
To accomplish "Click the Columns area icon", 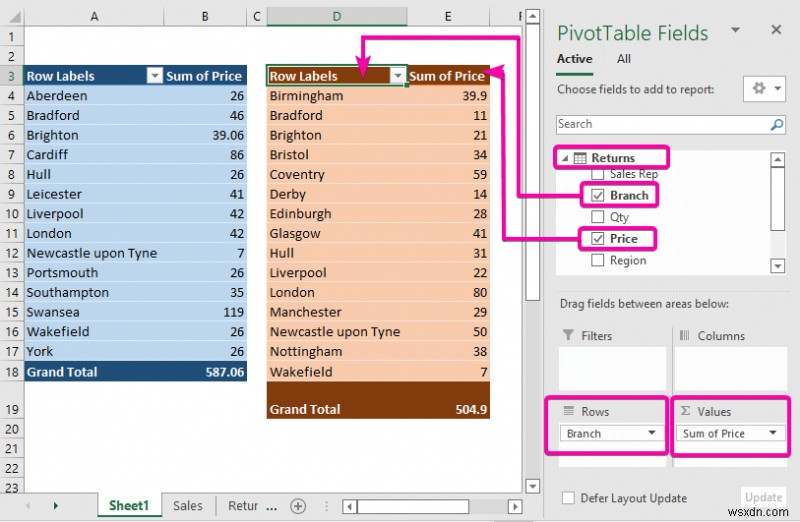I will coord(685,335).
